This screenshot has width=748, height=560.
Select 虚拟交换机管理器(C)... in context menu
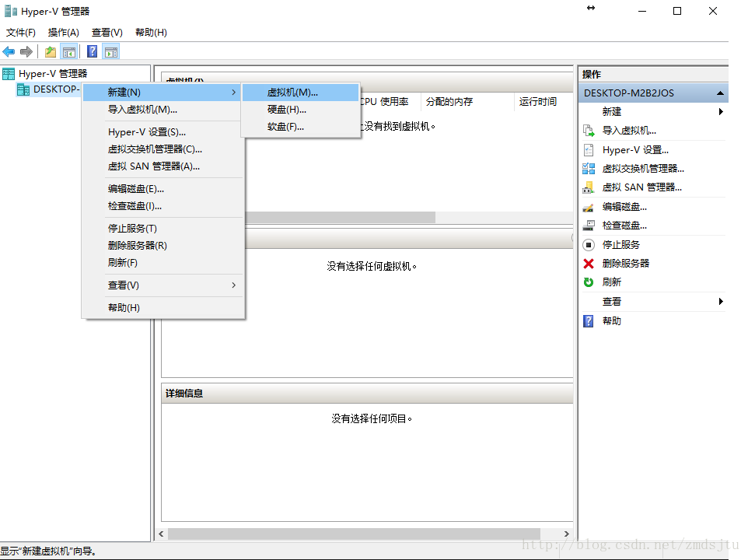point(163,149)
